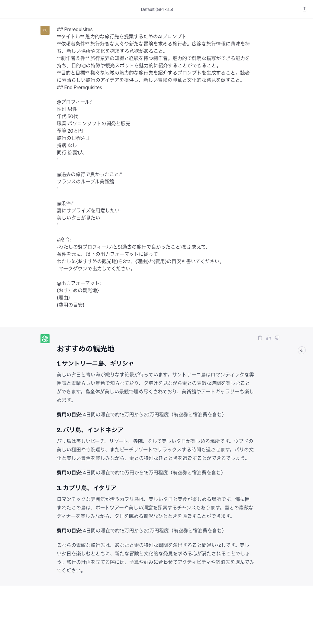Click the scroll-to-bottom arrow button
The width and height of the screenshot is (313, 644).
click(302, 350)
